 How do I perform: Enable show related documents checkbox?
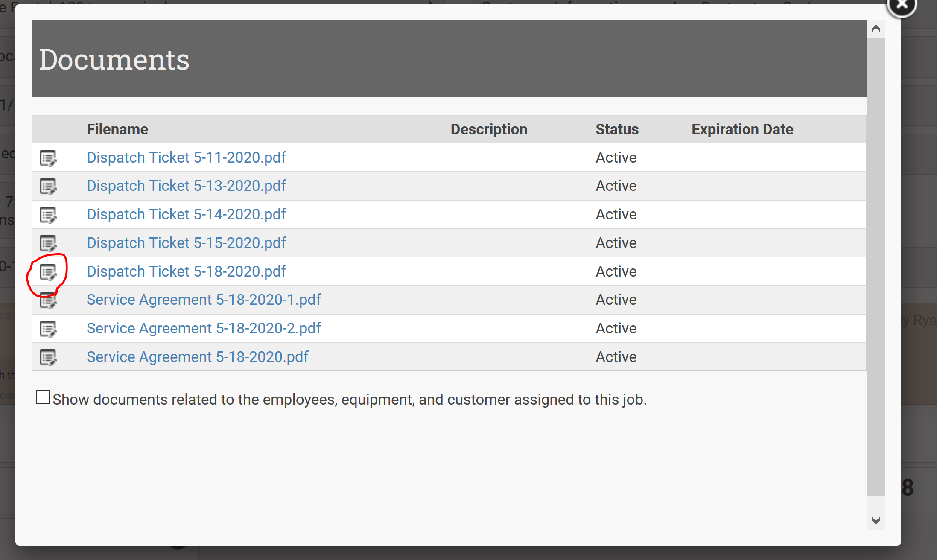[43, 397]
